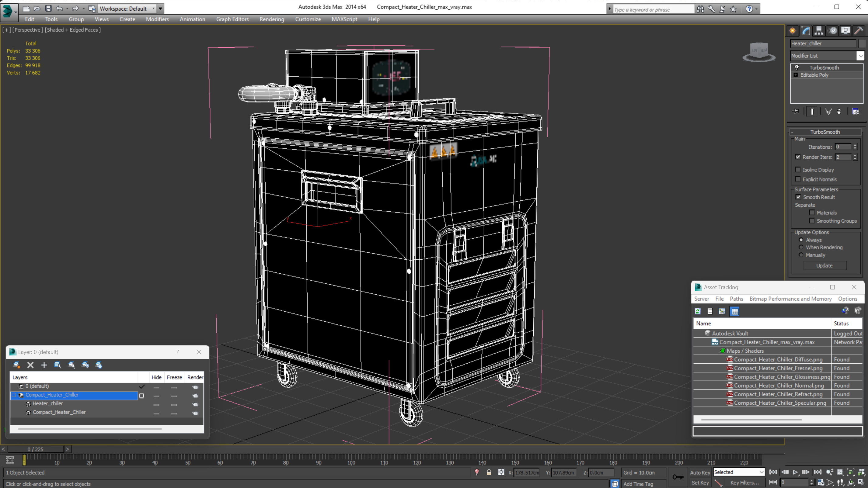Toggle TurboSmooth modifier lightbulb on/off
This screenshot has height=488, width=868.
[797, 67]
